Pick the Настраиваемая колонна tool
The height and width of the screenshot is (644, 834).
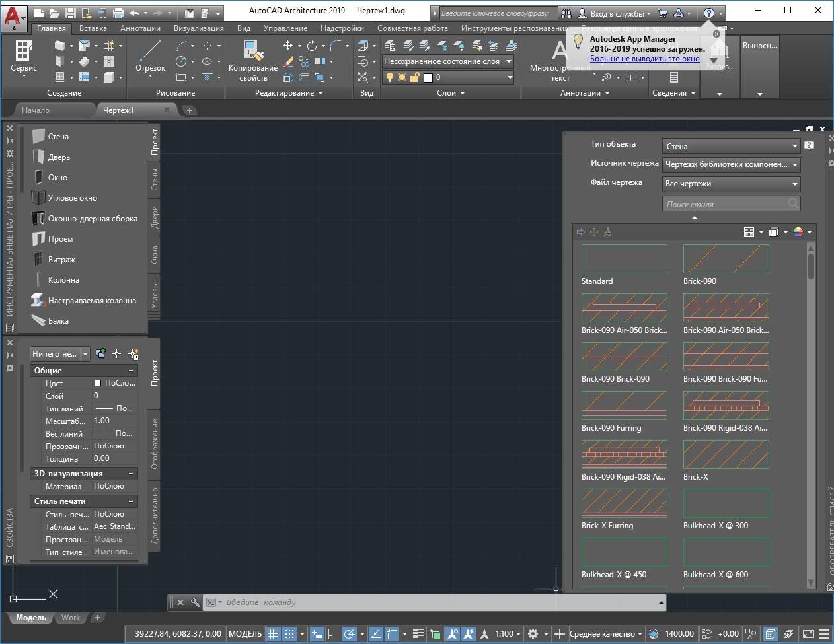(83, 301)
